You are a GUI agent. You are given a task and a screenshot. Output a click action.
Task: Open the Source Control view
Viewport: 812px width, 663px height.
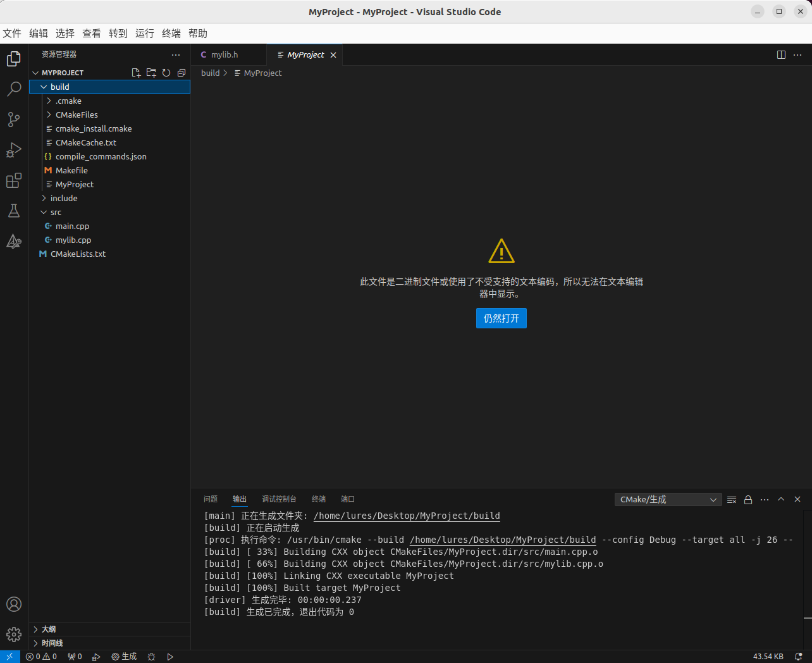[x=14, y=119]
